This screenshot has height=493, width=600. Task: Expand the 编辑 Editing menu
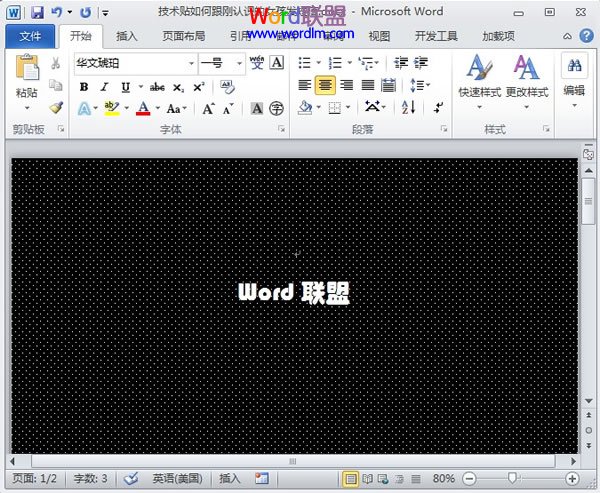coord(574,82)
